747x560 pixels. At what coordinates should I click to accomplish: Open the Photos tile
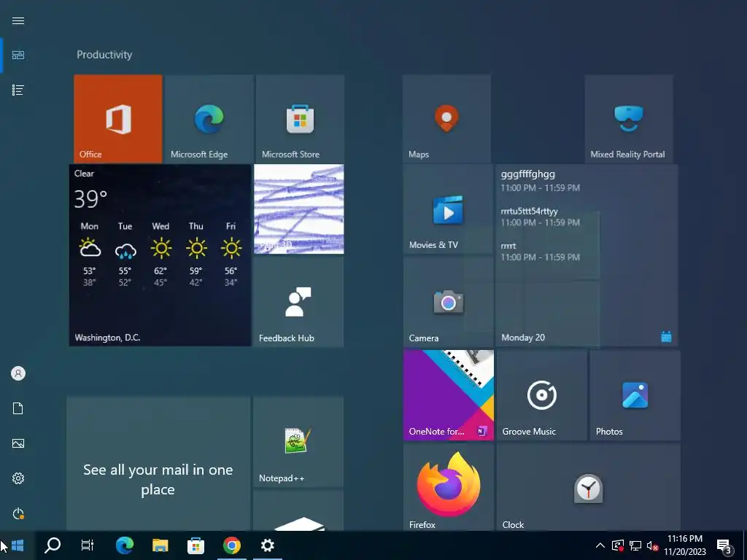coord(635,395)
